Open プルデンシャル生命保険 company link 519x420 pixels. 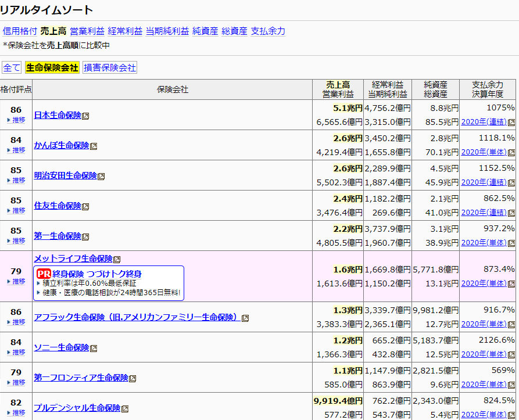tap(77, 408)
